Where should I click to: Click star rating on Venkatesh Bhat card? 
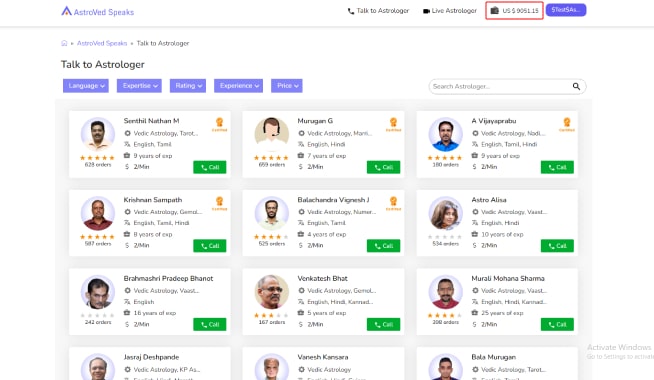pyautogui.click(x=271, y=315)
